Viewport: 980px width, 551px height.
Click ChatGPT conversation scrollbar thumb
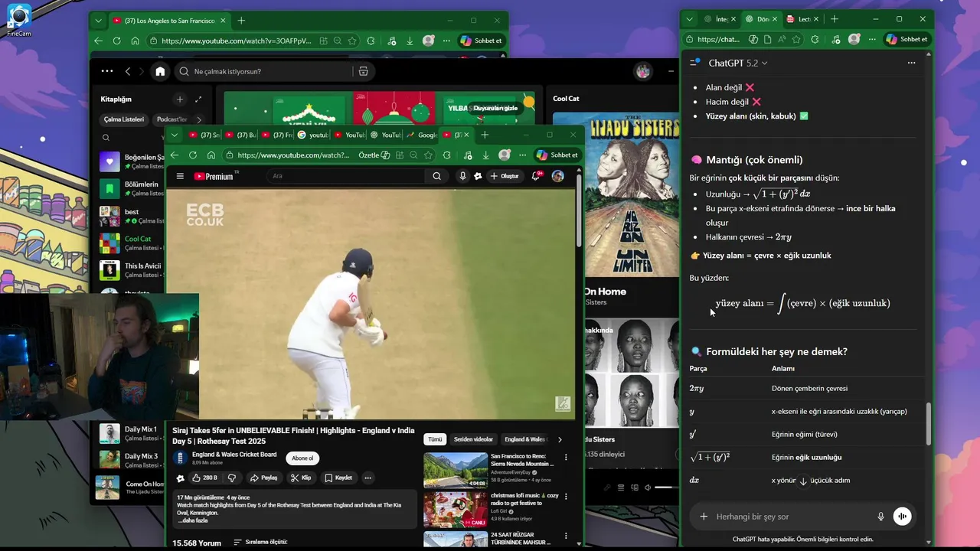pos(929,423)
